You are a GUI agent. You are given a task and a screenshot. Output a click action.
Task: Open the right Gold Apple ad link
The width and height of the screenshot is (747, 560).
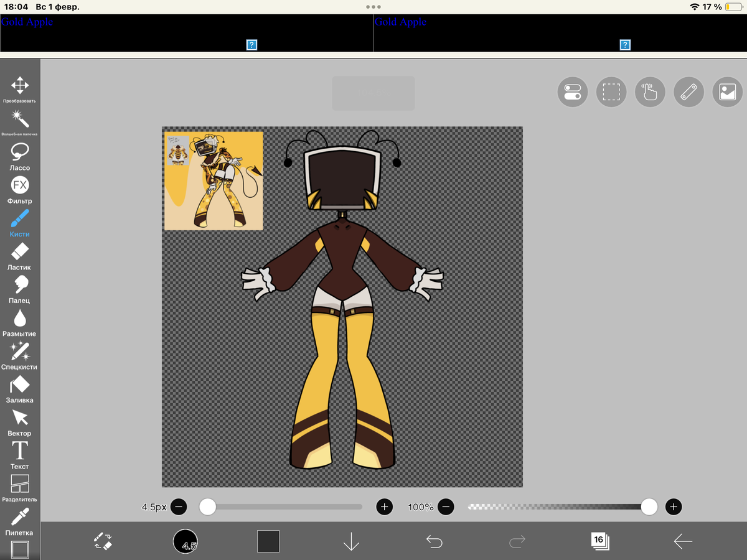(400, 22)
